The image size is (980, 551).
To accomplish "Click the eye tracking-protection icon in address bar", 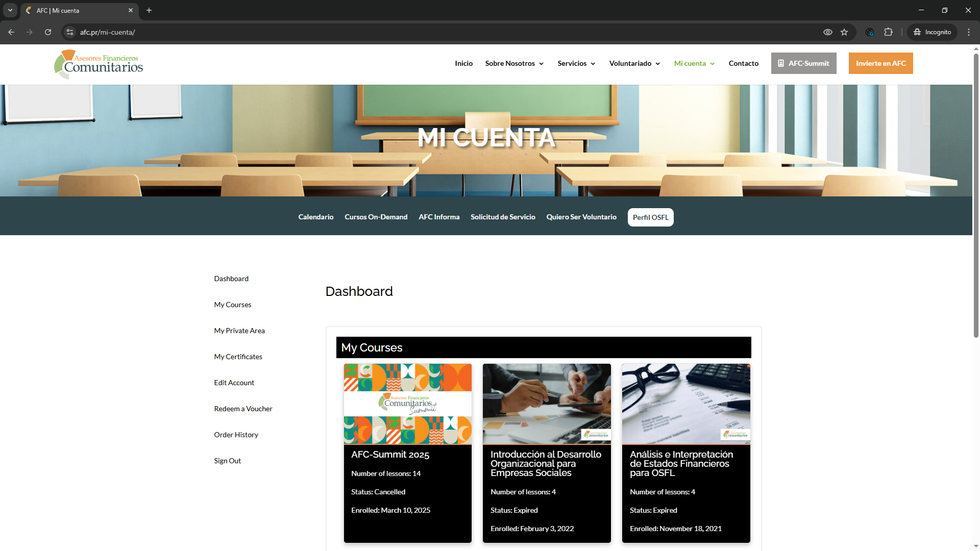I will (x=828, y=32).
